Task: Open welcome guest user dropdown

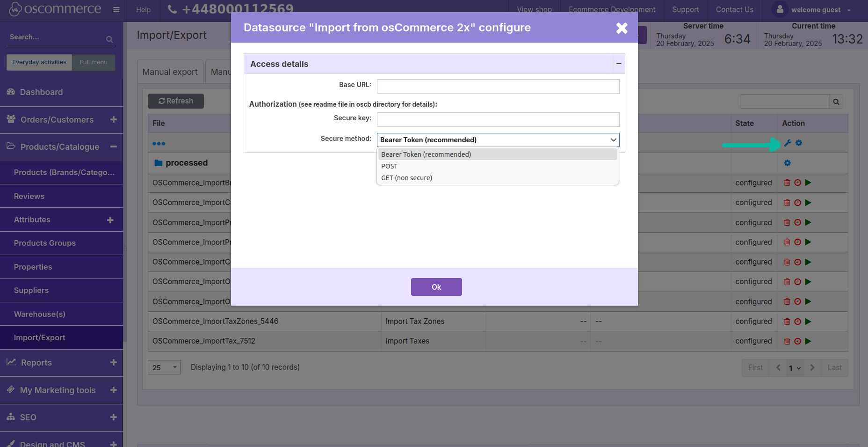Action: 811,10
